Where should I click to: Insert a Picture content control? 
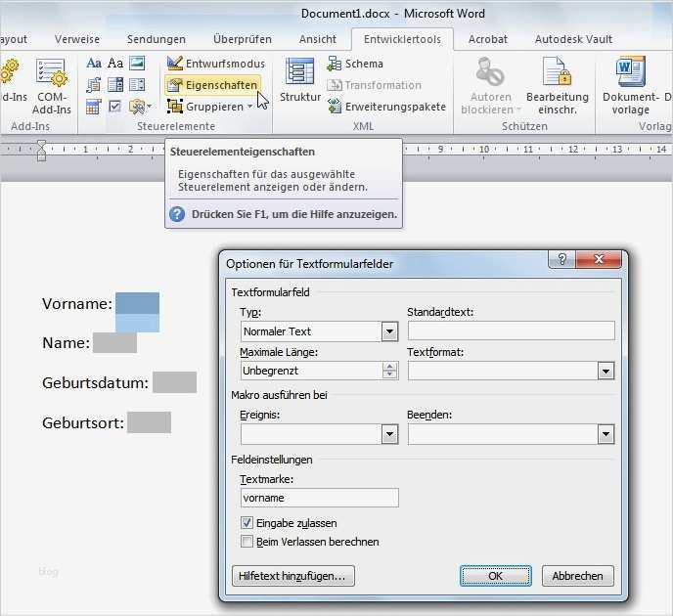point(137,63)
